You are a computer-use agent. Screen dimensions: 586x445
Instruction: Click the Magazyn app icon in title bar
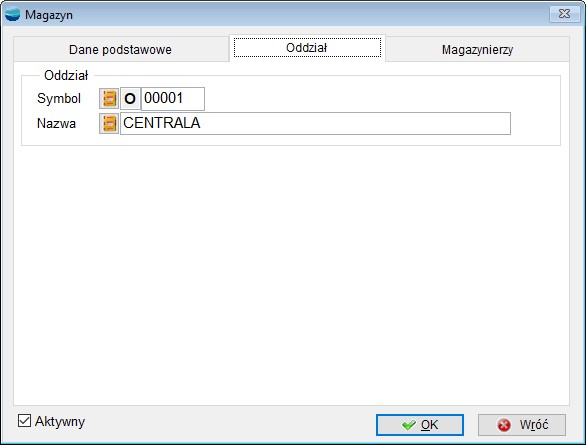click(x=12, y=14)
